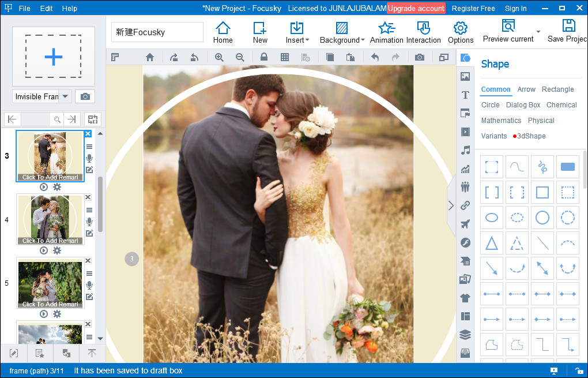Click the Home toolbar button
This screenshot has width=588, height=378.
(223, 33)
